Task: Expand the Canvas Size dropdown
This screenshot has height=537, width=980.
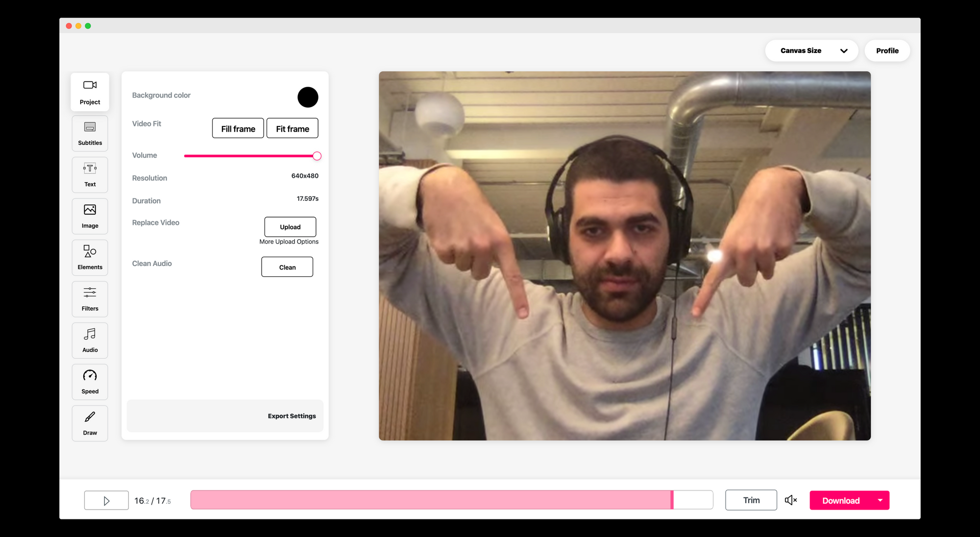Action: (811, 50)
